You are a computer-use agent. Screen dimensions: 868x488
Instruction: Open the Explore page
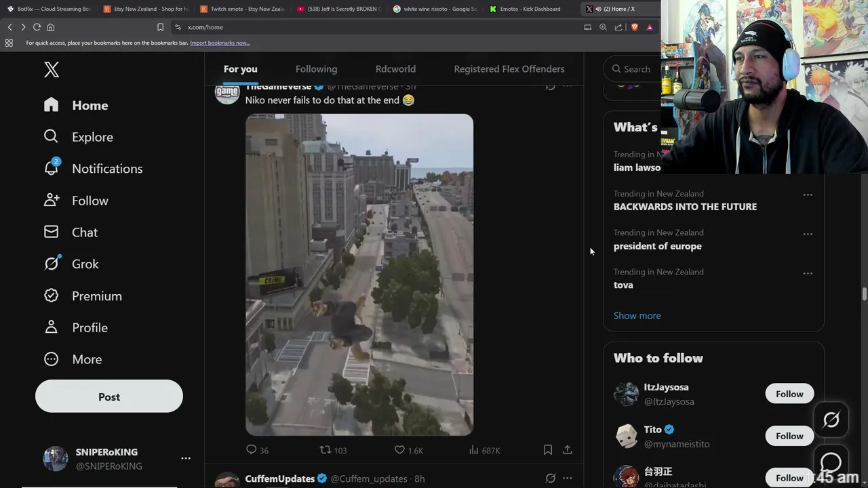(x=78, y=137)
